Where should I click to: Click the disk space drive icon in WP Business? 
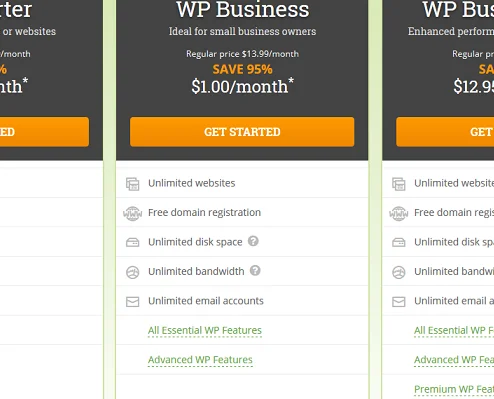[x=132, y=242]
